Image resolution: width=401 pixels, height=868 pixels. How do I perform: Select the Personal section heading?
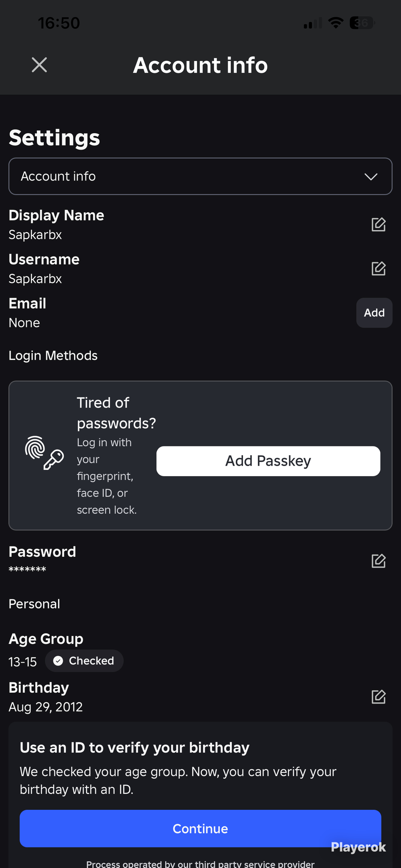click(x=34, y=604)
